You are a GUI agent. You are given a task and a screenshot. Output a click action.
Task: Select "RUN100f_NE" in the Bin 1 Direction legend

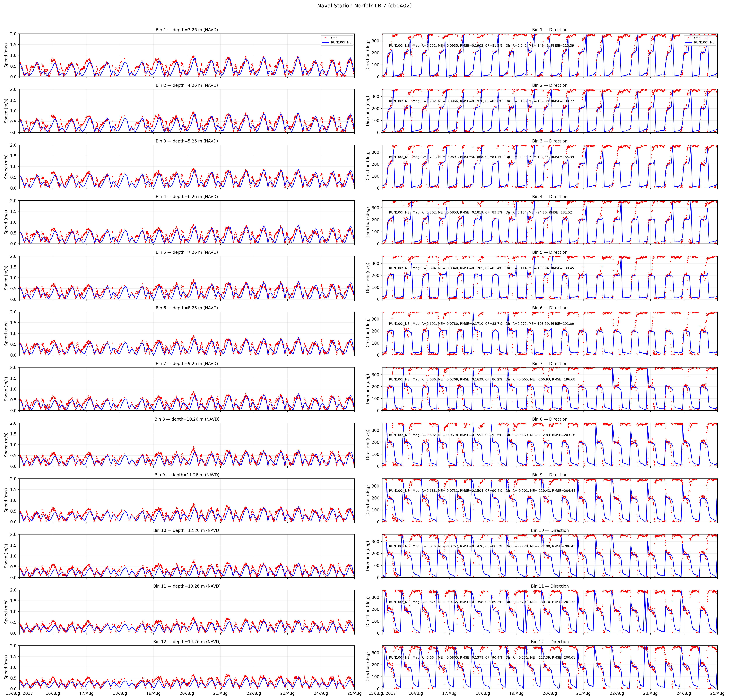[704, 42]
